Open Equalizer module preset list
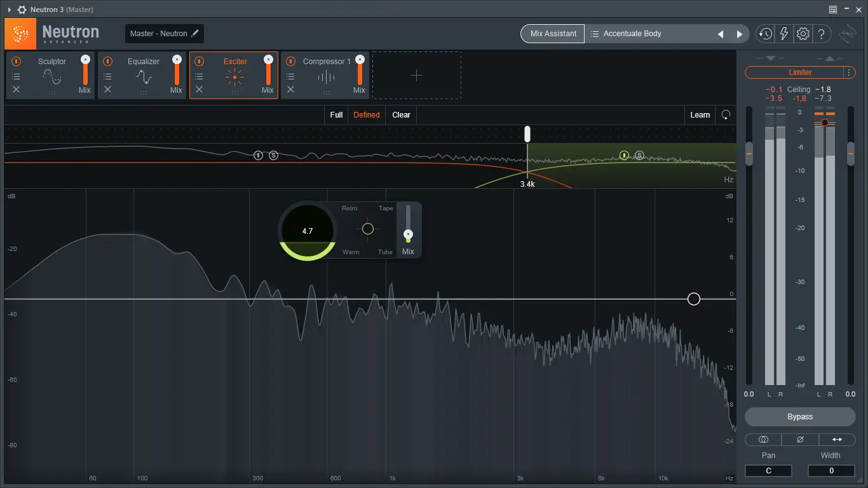868x488 pixels. click(107, 76)
